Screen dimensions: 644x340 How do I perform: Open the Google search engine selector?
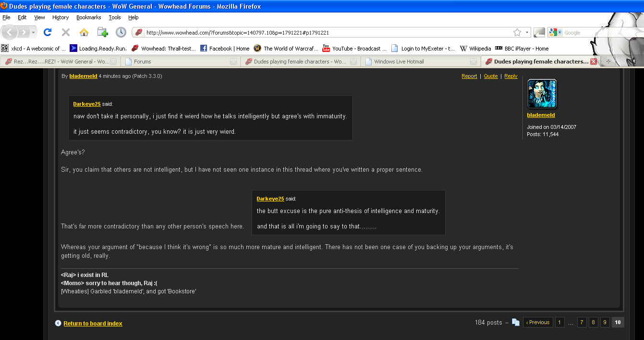pos(556,32)
